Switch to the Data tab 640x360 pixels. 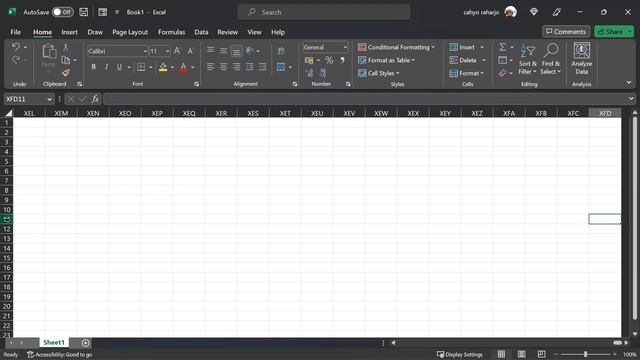tap(201, 32)
